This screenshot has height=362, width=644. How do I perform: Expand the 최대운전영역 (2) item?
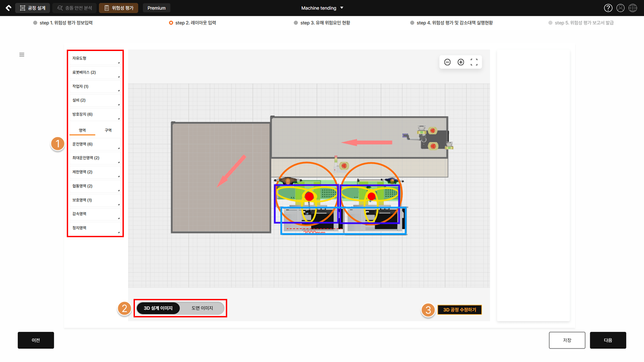[x=95, y=158]
